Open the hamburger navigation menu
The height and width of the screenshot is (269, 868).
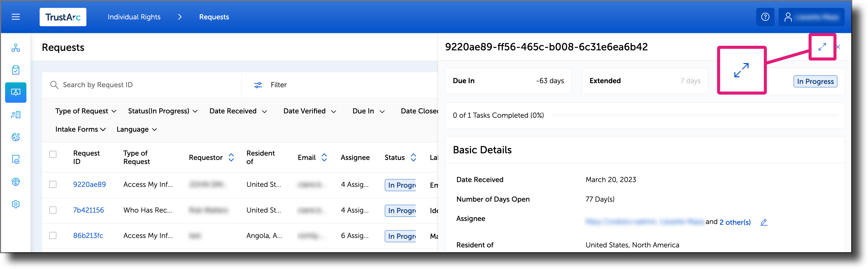[15, 17]
